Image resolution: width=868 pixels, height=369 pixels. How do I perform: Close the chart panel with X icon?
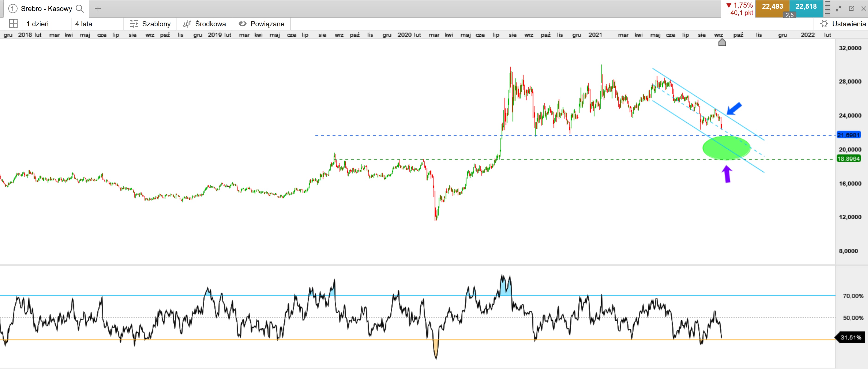pos(864,9)
